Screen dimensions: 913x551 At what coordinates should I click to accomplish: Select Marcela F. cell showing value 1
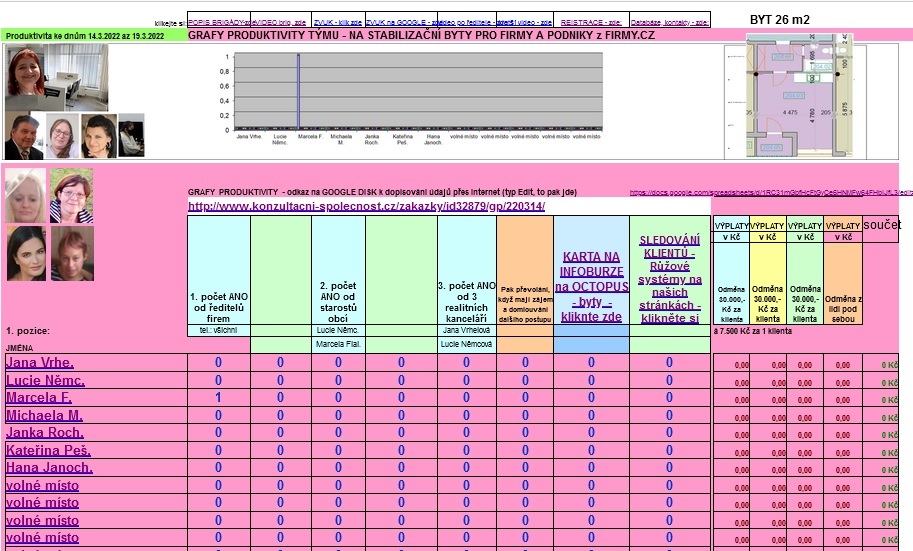(x=218, y=397)
